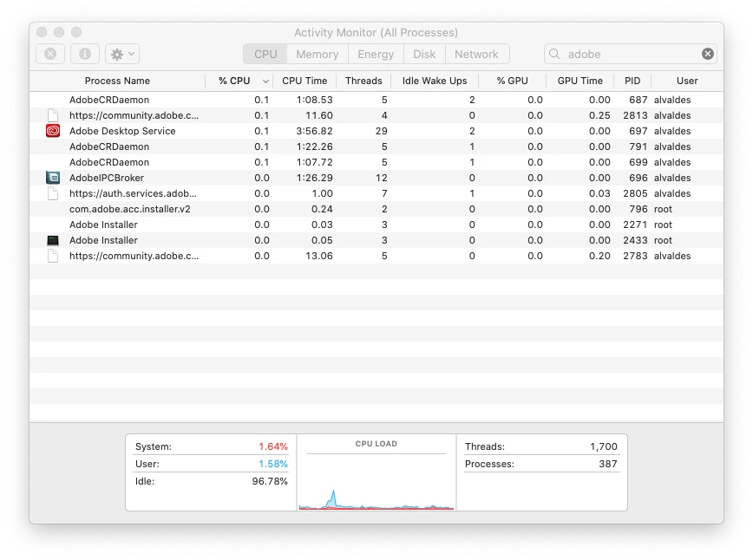
Task: Select the AdobeIPCBroker process name
Action: click(x=107, y=178)
